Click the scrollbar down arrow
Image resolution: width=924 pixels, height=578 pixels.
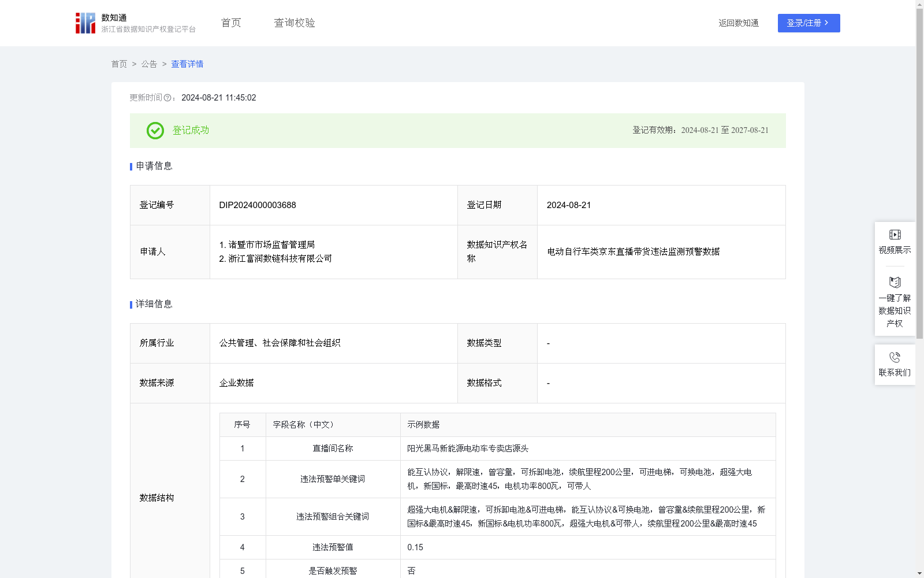coord(919,573)
